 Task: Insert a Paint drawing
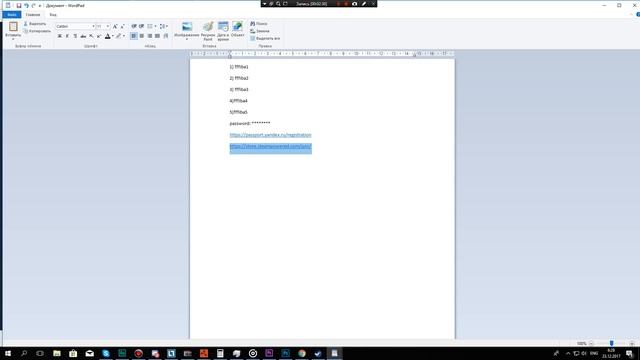208,31
